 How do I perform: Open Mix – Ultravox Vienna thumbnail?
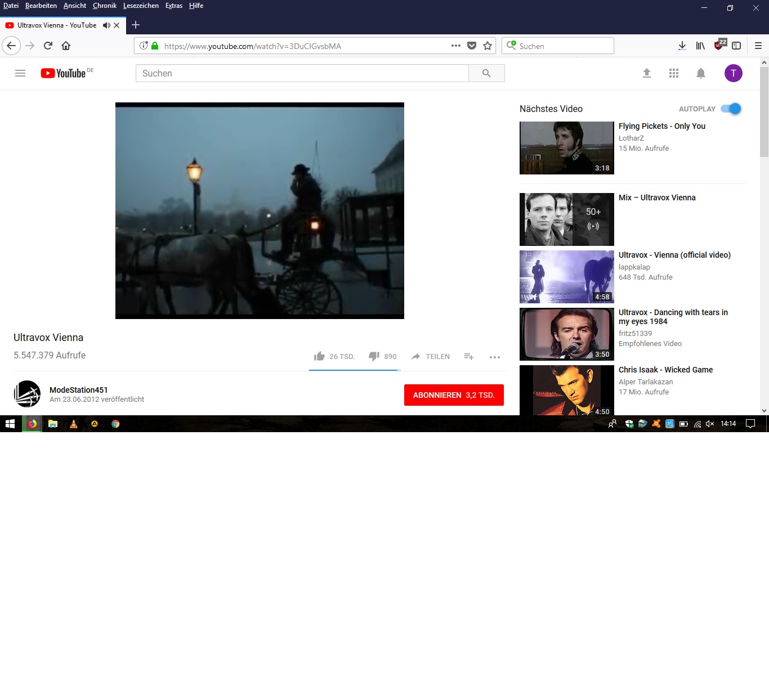click(x=567, y=219)
